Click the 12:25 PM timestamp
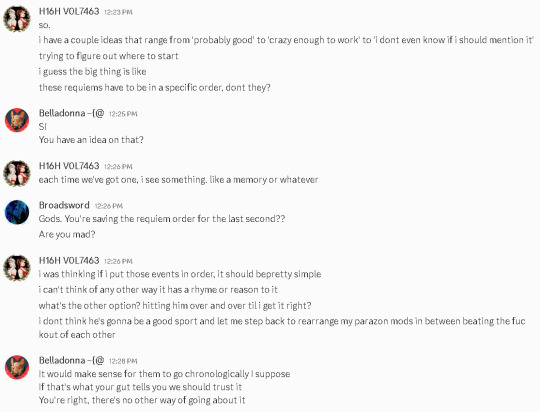540x412 pixels. (x=123, y=114)
